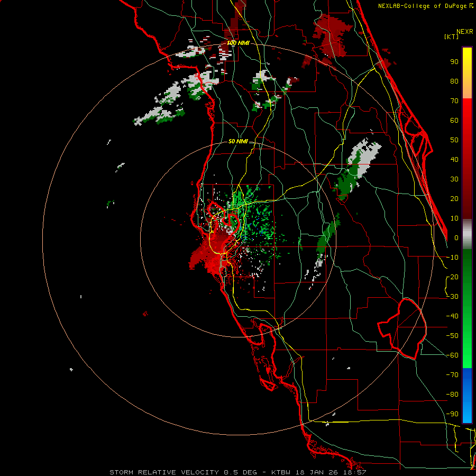Viewport: 476px width, 476px height.
Task: Select the 60 knot scale label
Action: pos(454,121)
